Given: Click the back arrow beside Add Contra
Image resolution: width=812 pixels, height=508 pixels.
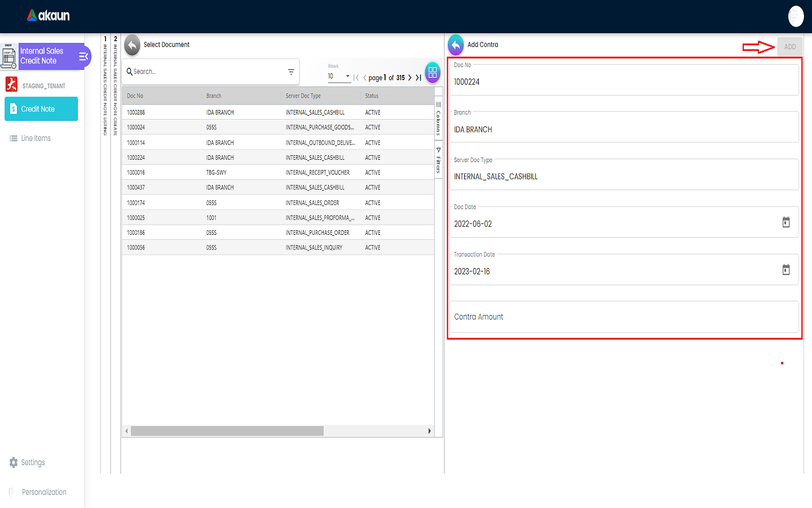Looking at the screenshot, I should tap(456, 45).
